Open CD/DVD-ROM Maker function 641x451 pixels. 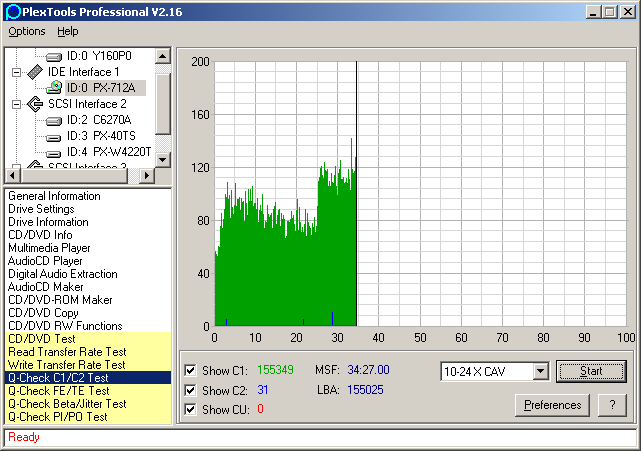[60, 300]
